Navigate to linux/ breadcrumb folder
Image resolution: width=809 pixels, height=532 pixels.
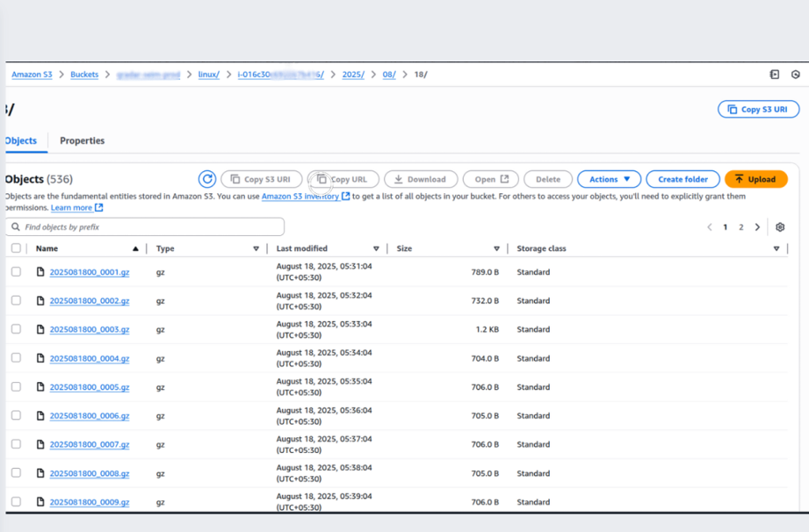coord(209,75)
